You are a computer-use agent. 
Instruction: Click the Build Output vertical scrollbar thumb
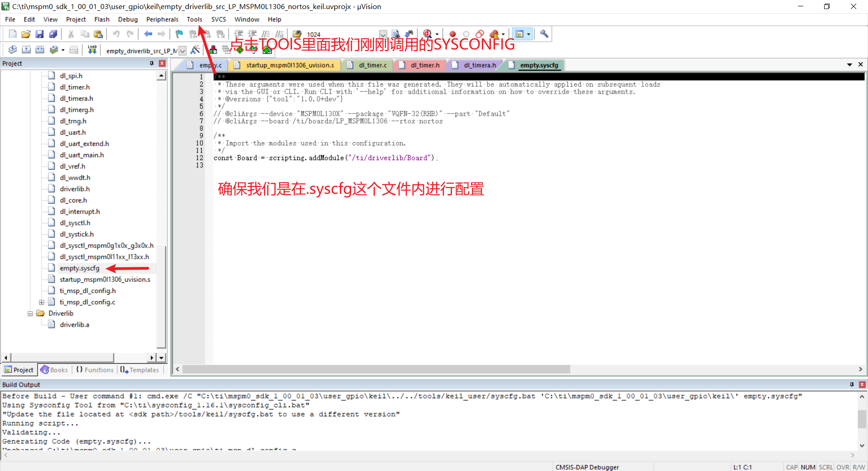coord(862,419)
